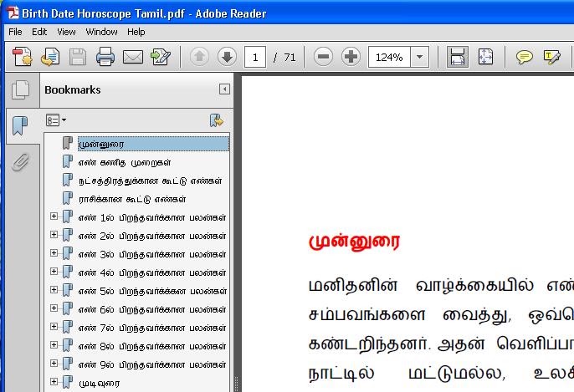Open the Window menu
This screenshot has width=574, height=392.
101,32
